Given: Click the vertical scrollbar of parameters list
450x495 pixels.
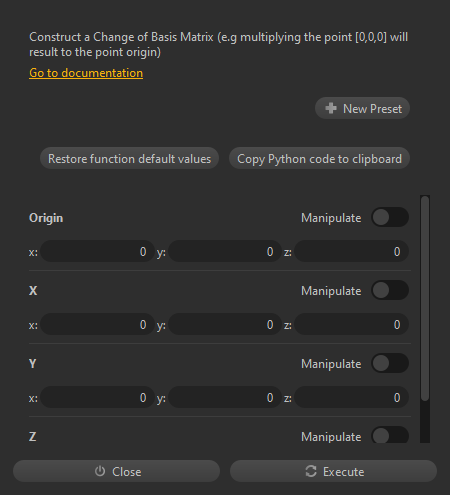Looking at the screenshot, I should (425, 298).
